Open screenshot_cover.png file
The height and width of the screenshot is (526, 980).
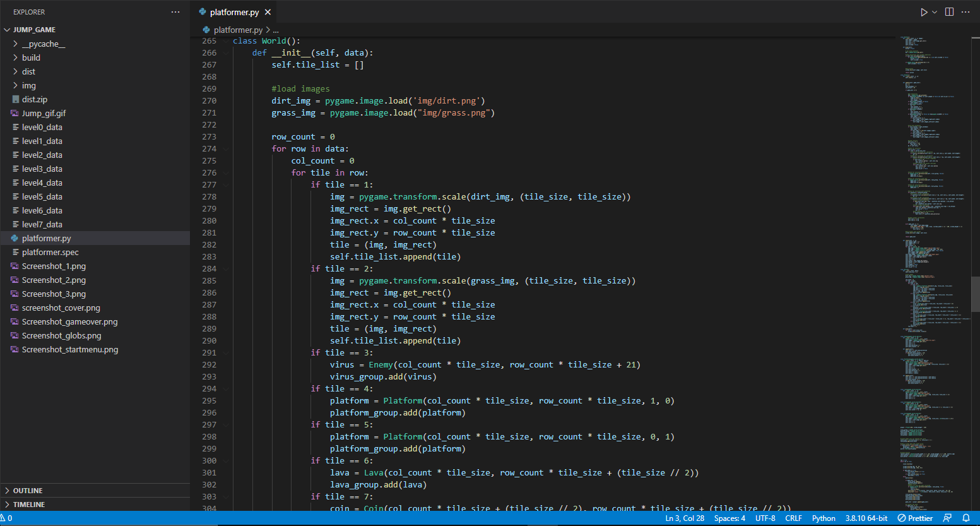[x=61, y=308]
